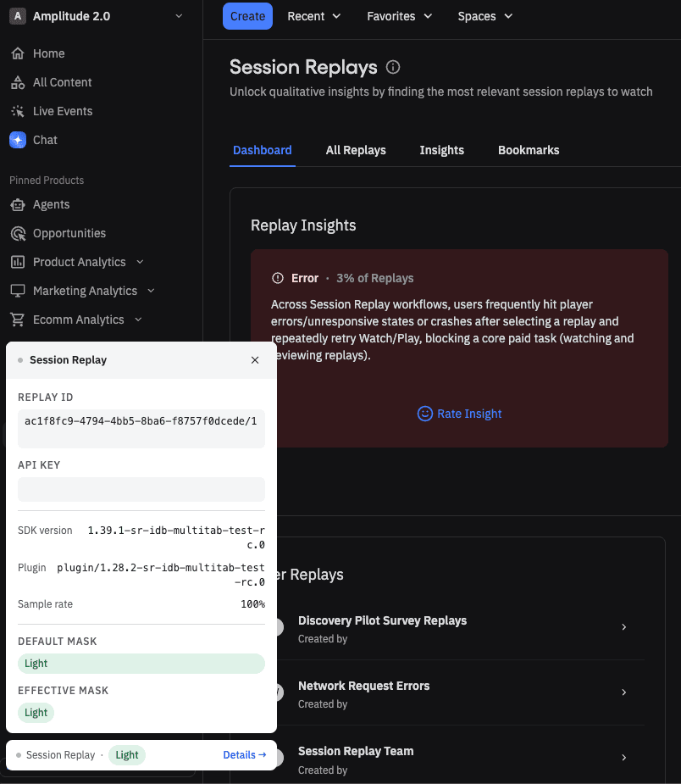Expand the Product Analytics chevron
This screenshot has width=681, height=784.
pyautogui.click(x=140, y=262)
